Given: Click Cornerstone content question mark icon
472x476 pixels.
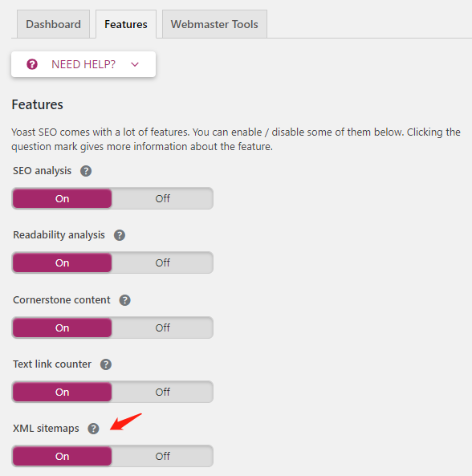Looking at the screenshot, I should click(124, 300).
